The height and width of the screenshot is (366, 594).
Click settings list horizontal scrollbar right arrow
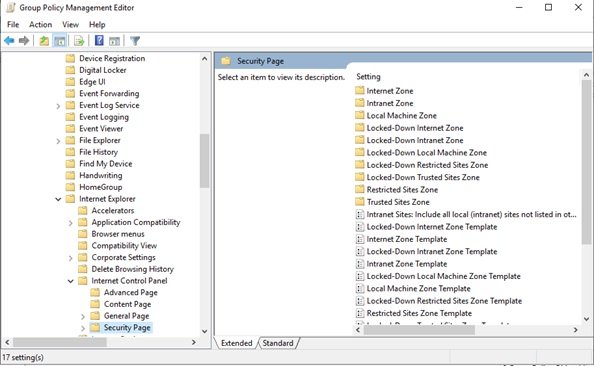(x=575, y=330)
